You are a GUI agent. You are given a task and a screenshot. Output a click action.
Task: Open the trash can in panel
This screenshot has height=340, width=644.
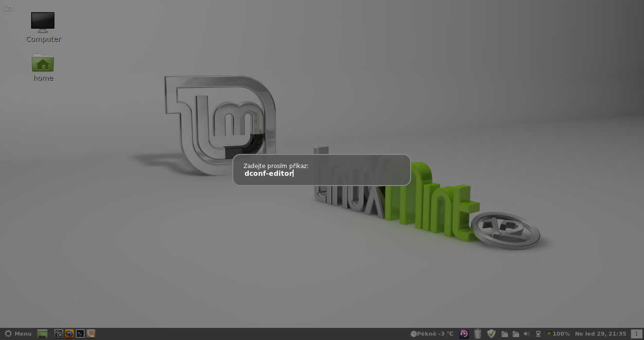click(x=478, y=334)
